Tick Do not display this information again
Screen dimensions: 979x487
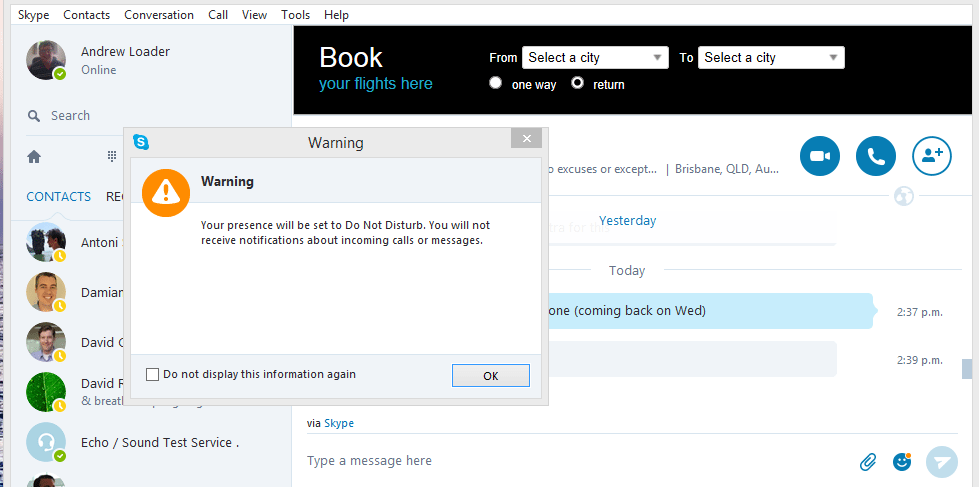pyautogui.click(x=152, y=375)
